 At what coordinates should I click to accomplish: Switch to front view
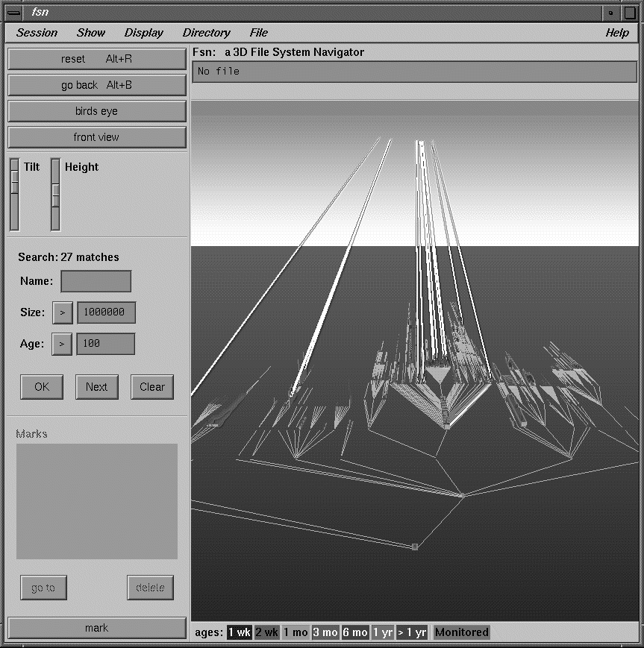click(x=97, y=137)
